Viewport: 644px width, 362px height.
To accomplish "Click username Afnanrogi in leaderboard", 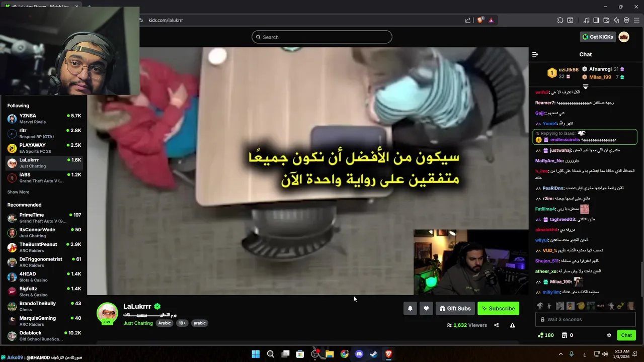I will (x=600, y=69).
